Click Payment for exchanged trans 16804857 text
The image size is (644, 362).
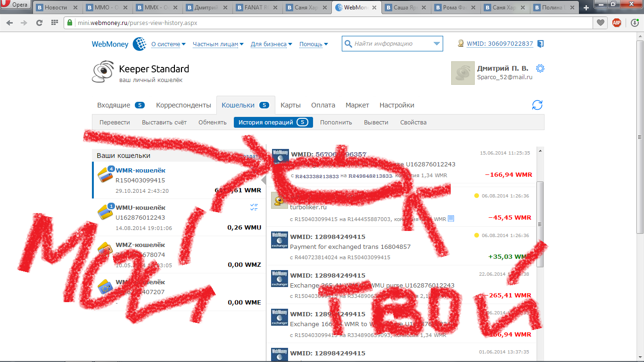click(350, 247)
